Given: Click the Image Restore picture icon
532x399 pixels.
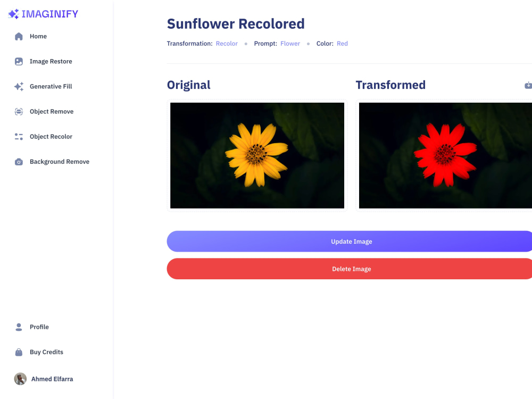Looking at the screenshot, I should tap(19, 61).
